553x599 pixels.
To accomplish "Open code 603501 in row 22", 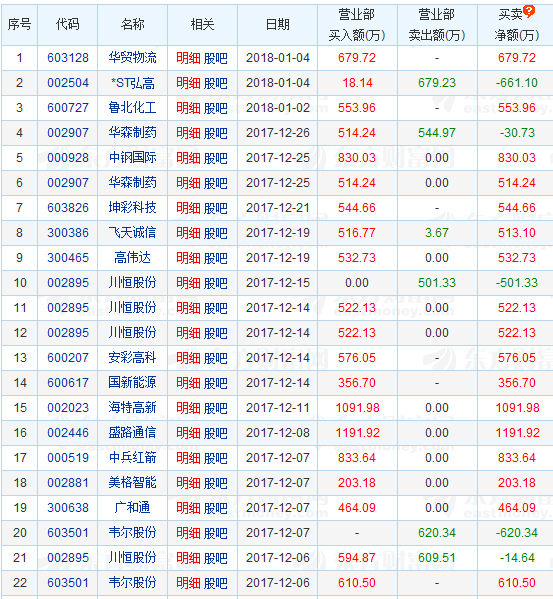I will [x=68, y=583].
